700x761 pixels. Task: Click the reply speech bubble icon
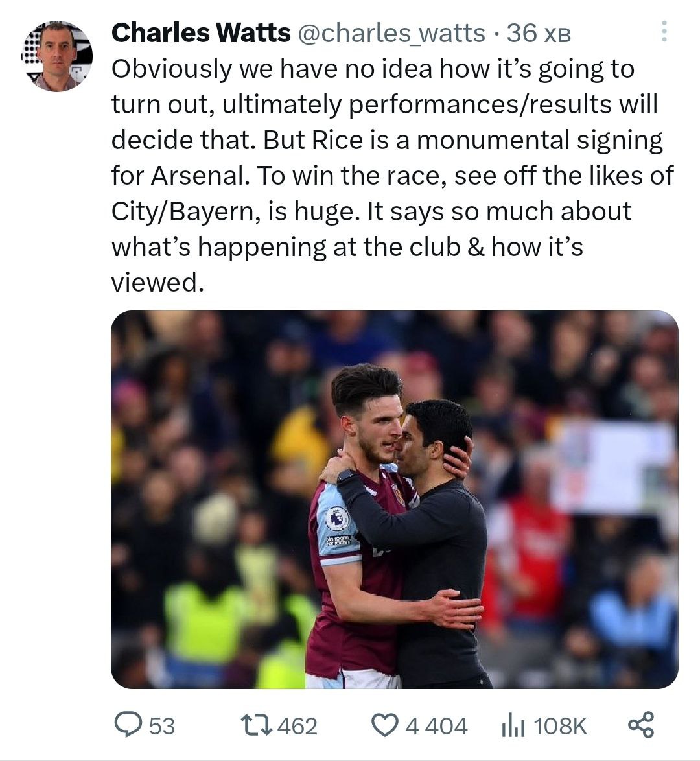(x=126, y=725)
